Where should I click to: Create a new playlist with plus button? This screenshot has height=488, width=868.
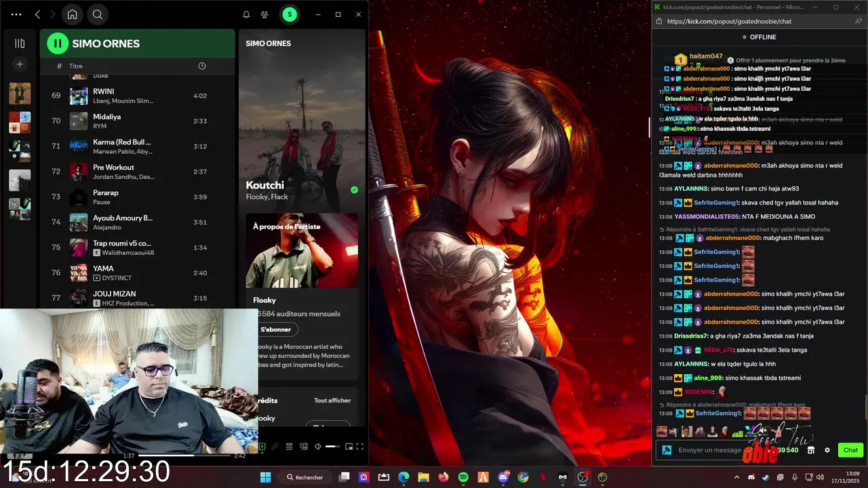tap(20, 64)
